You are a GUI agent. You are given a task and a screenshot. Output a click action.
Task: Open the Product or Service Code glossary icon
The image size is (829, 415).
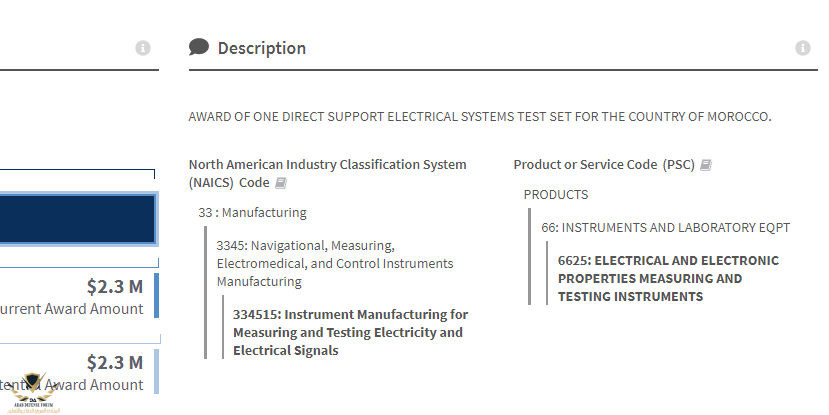tap(706, 165)
